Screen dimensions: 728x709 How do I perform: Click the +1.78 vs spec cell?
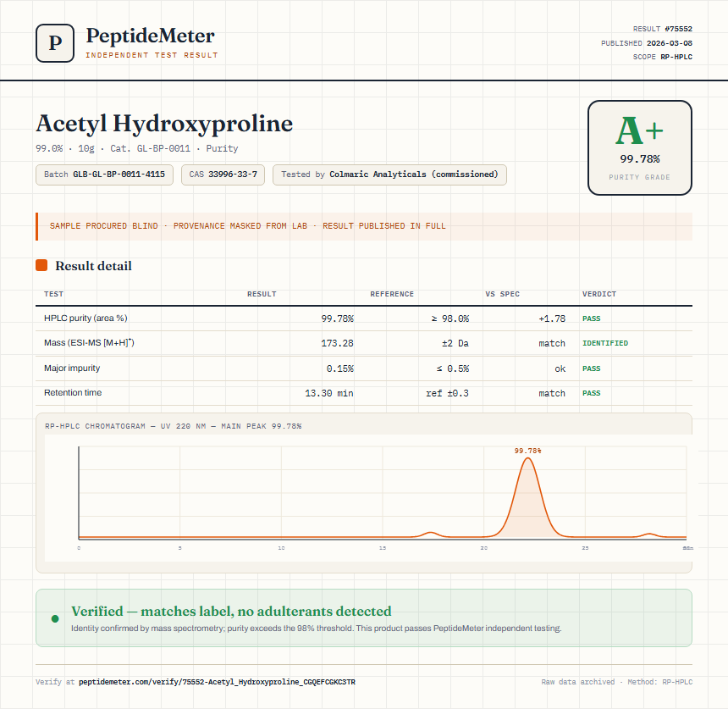552,318
